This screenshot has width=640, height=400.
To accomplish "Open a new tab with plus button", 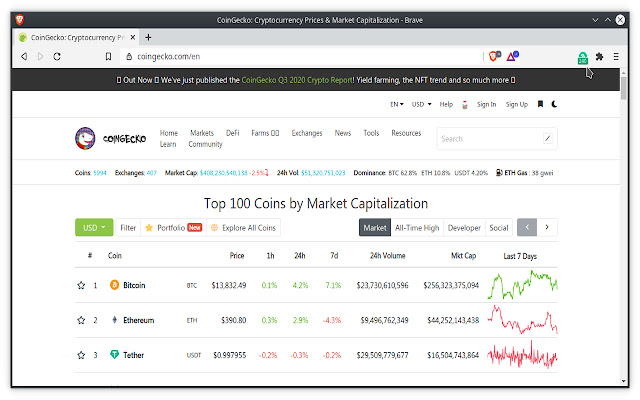I will [148, 38].
